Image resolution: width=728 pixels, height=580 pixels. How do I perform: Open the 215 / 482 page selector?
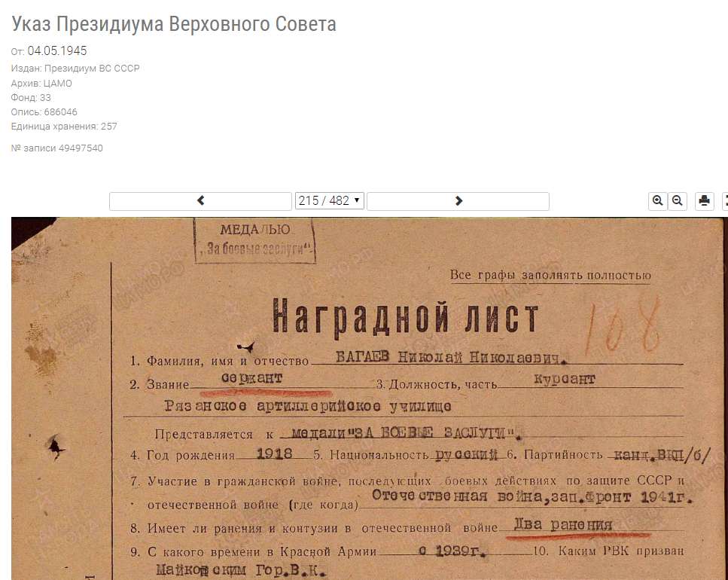330,200
